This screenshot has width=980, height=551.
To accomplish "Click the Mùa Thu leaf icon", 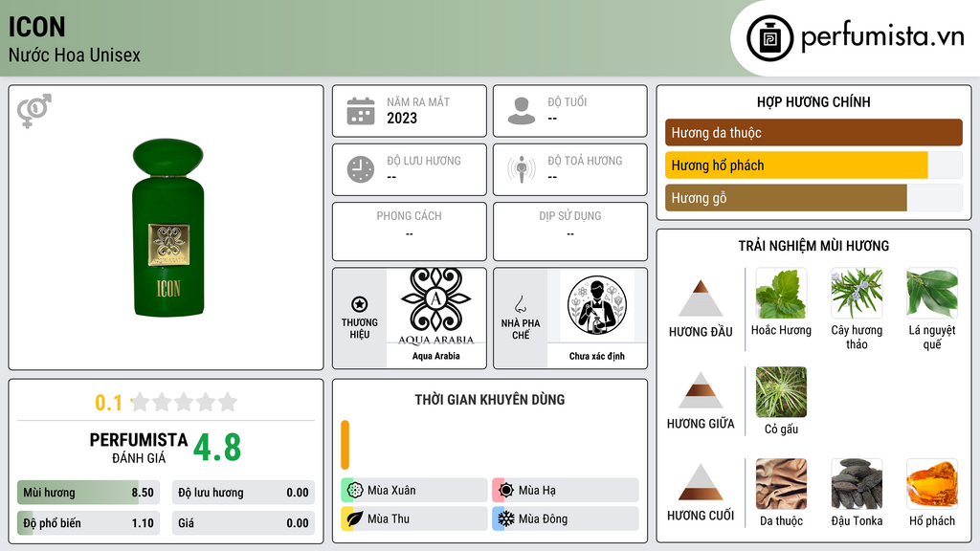I will coord(355,518).
